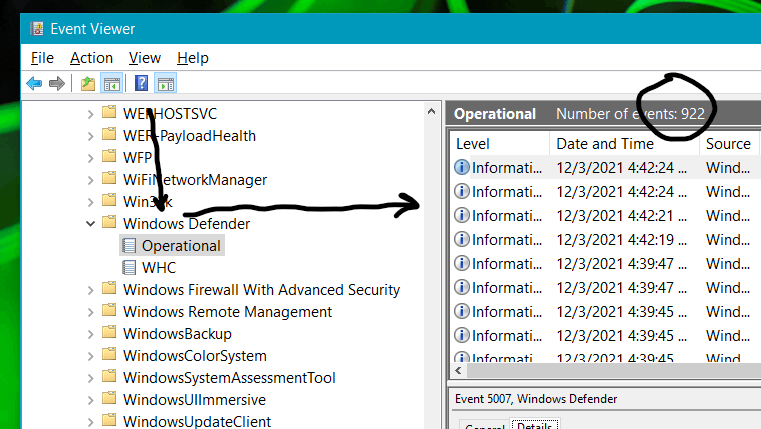Click the event list scroll left arrow
Screen dimensions: 761x429
459,371
